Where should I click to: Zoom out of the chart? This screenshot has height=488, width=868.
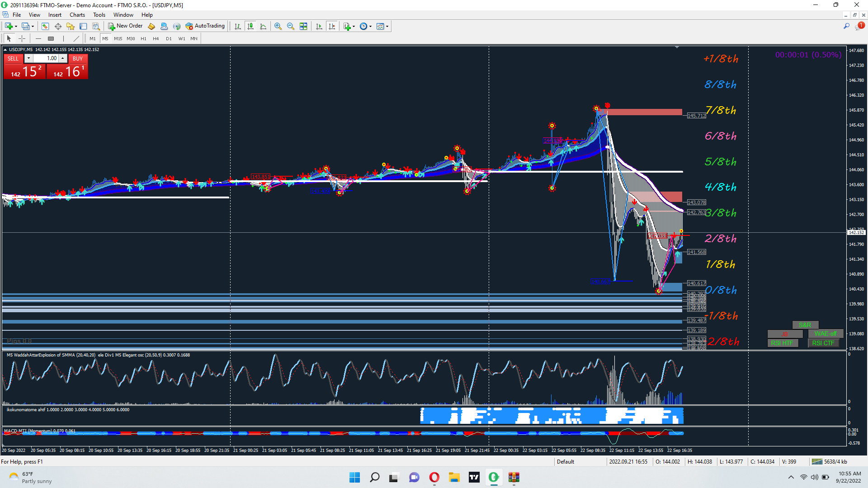pyautogui.click(x=291, y=26)
